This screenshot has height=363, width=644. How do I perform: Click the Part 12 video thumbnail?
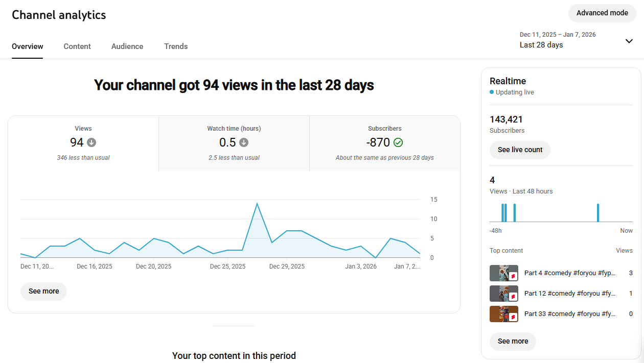503,294
